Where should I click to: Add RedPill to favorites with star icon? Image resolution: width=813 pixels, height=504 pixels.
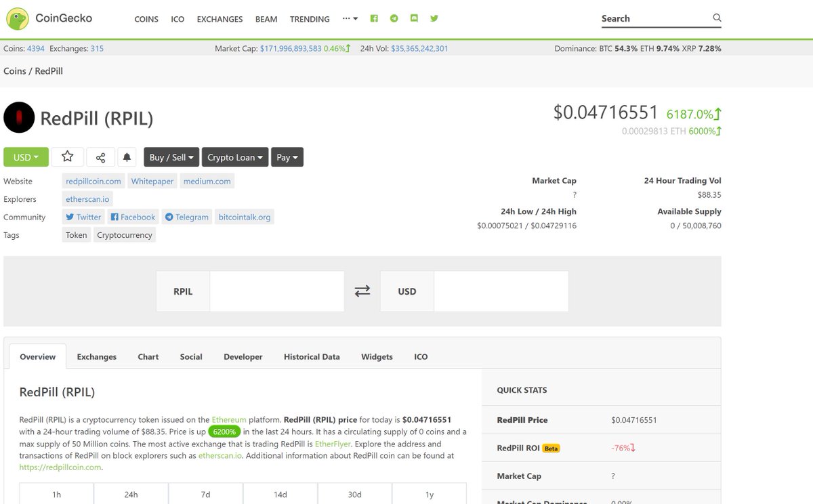pyautogui.click(x=68, y=157)
